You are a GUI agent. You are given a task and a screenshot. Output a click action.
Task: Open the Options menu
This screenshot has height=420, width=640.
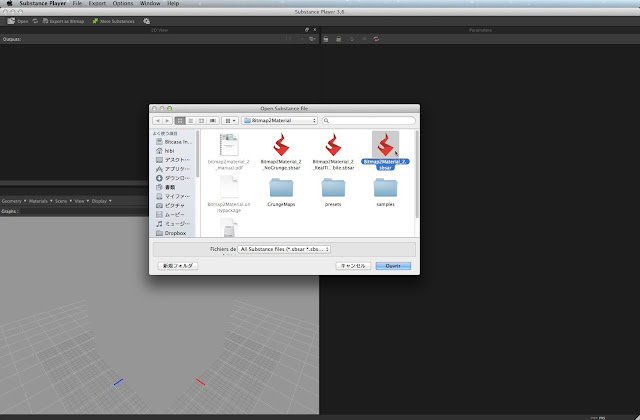tap(123, 3)
